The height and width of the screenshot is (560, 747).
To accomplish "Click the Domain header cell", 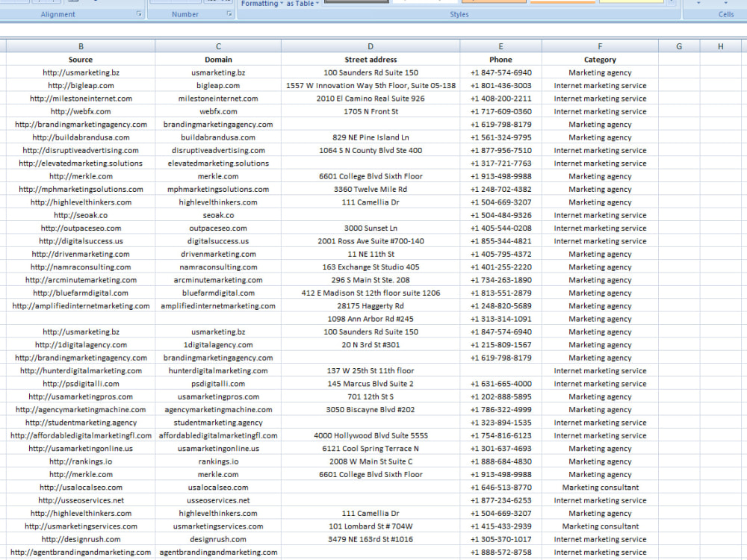I will [218, 60].
